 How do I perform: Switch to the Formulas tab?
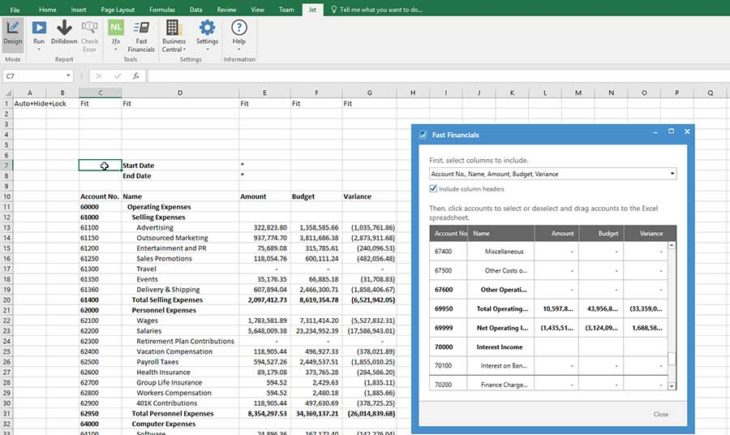pos(162,9)
